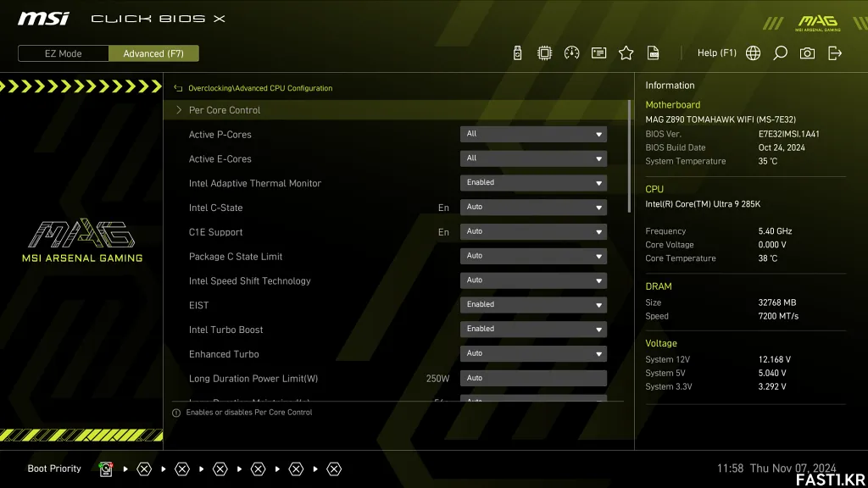Go back using the breadcrumb return arrow

click(178, 88)
